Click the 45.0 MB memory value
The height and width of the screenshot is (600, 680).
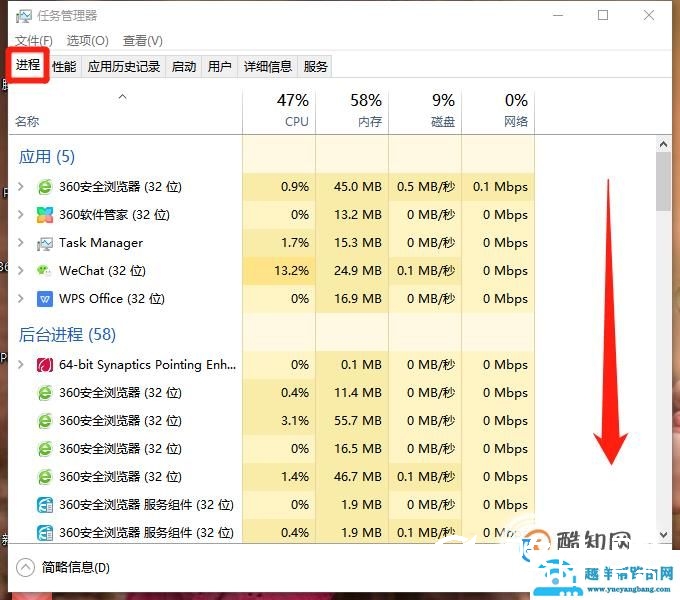point(358,187)
